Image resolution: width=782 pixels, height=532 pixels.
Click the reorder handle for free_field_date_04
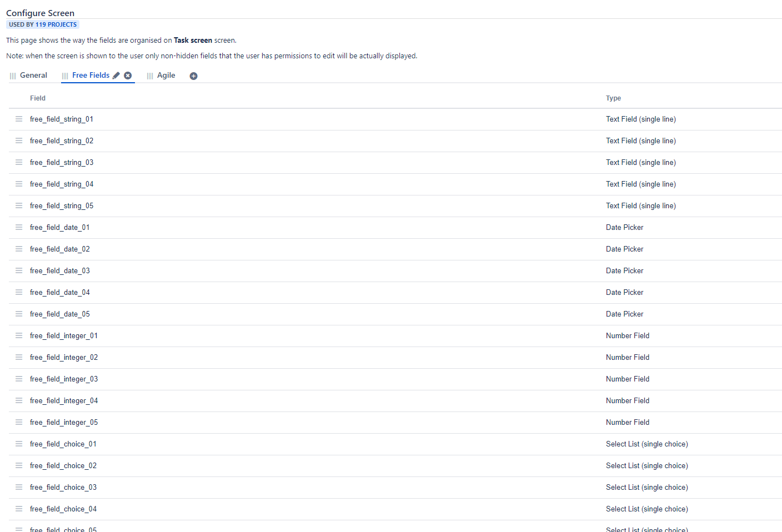click(x=19, y=292)
